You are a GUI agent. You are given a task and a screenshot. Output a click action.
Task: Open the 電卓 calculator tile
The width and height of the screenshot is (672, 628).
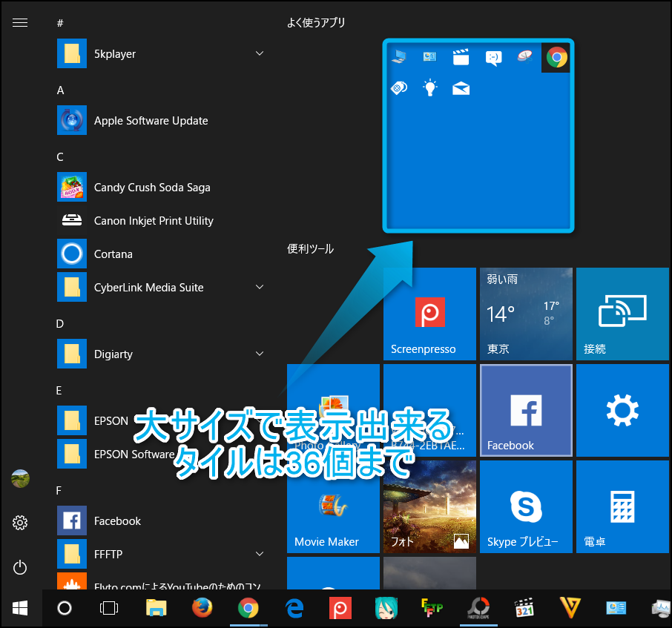(x=622, y=506)
